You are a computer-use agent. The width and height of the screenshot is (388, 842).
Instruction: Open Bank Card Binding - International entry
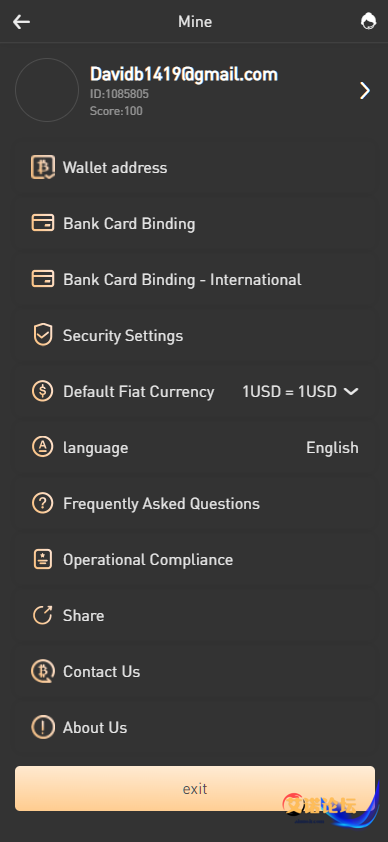pos(194,280)
